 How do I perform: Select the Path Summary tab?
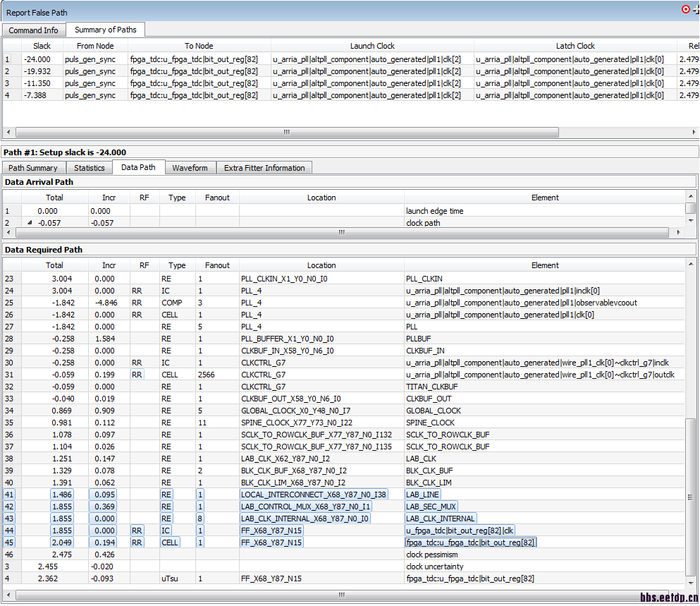pos(33,168)
